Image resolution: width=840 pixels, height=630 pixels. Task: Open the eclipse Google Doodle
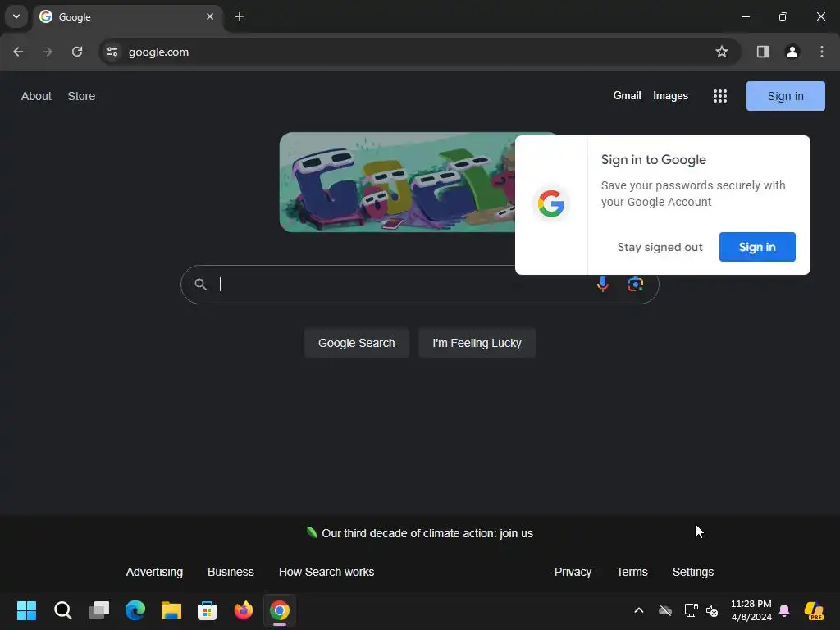coord(396,182)
